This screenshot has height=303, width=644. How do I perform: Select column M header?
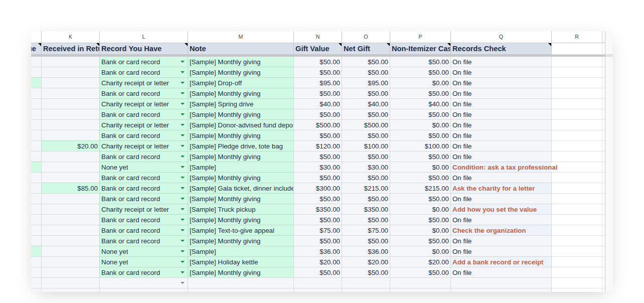pyautogui.click(x=241, y=37)
